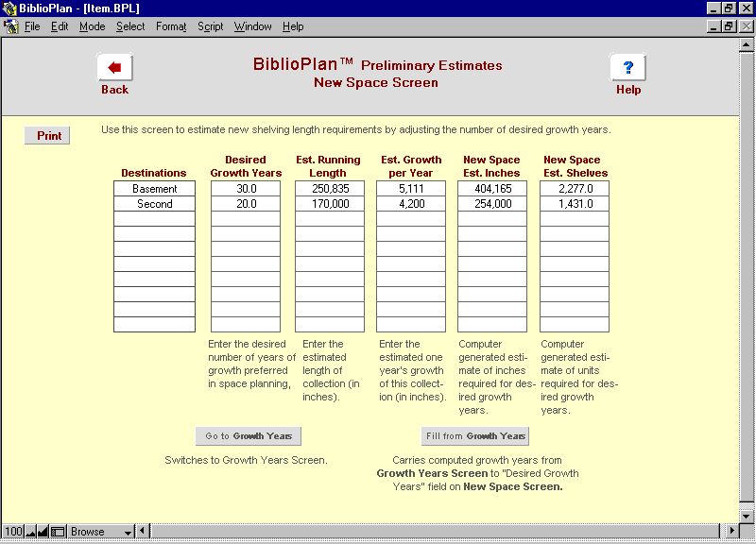Open the File menu
This screenshot has height=544, width=756.
pyautogui.click(x=32, y=26)
